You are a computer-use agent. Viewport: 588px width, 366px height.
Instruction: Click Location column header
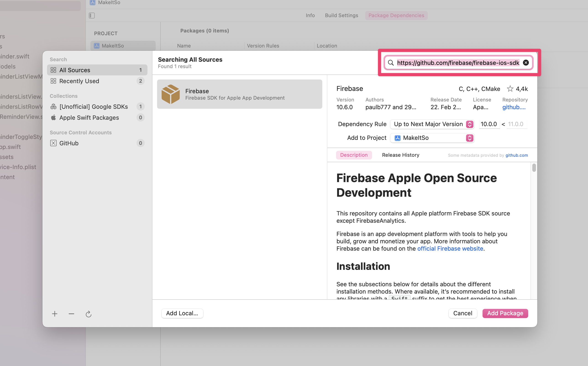(327, 46)
